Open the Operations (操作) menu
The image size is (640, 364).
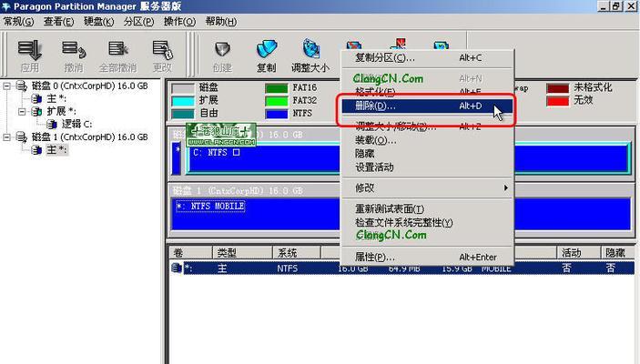point(179,22)
